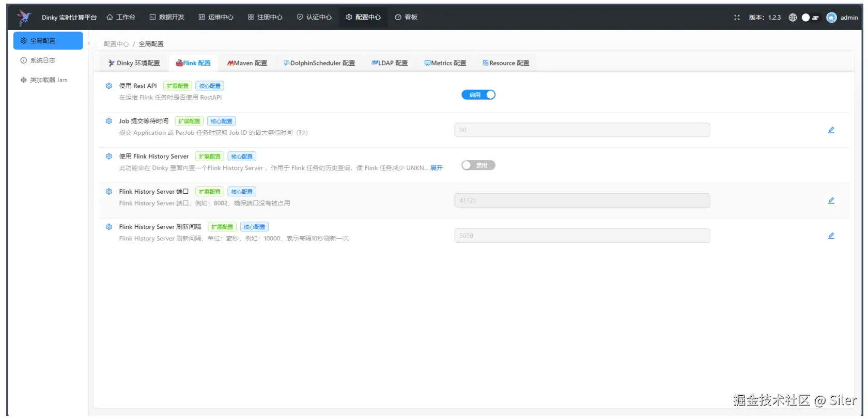Enable the 使用 Flink History Server switch
The width and height of the screenshot is (868, 419).
(x=478, y=165)
